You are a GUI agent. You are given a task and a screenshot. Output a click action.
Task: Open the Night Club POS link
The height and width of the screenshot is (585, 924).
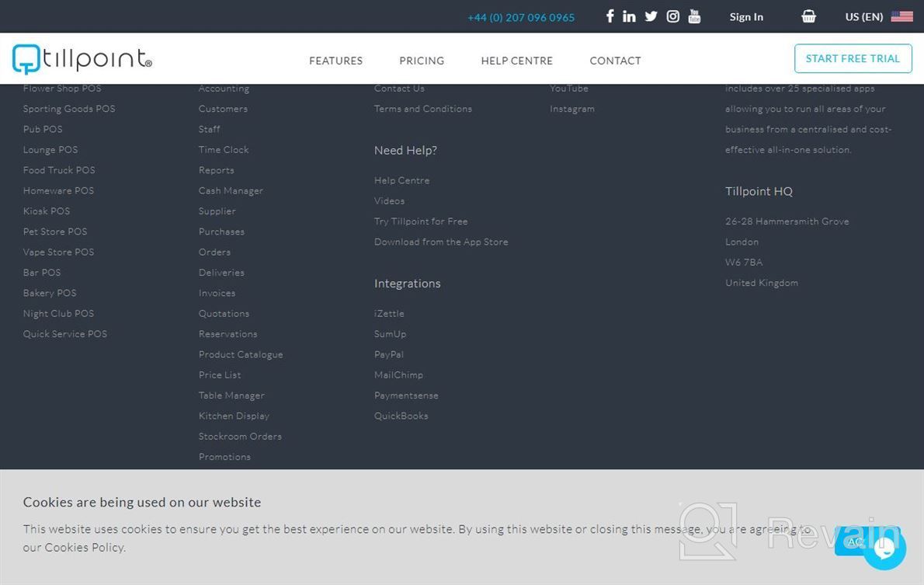point(58,314)
